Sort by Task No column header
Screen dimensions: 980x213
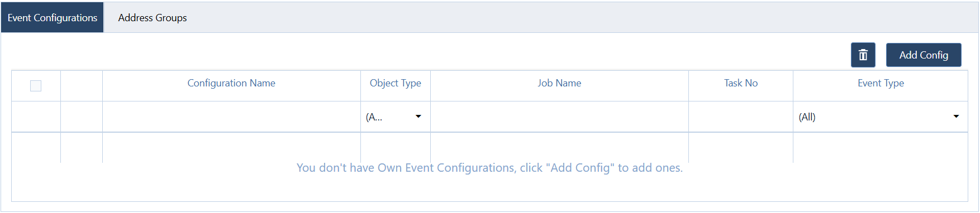(741, 83)
